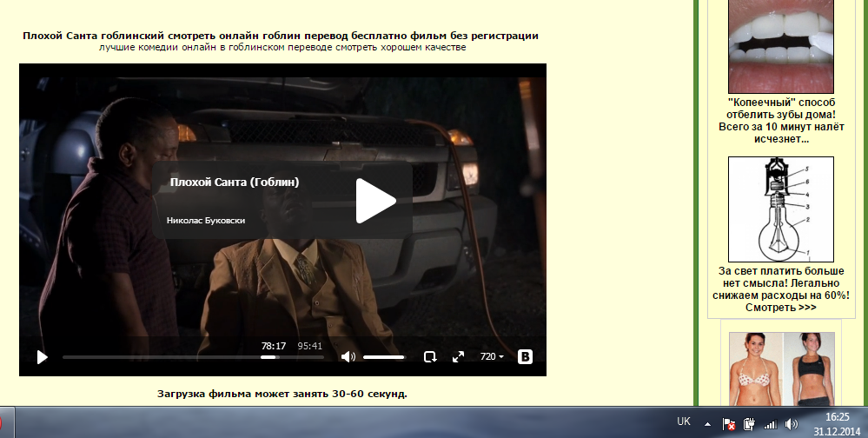Image resolution: width=868 pixels, height=438 pixels.
Task: Click the Плохой Санта гоблинский page heading
Action: coord(281,36)
